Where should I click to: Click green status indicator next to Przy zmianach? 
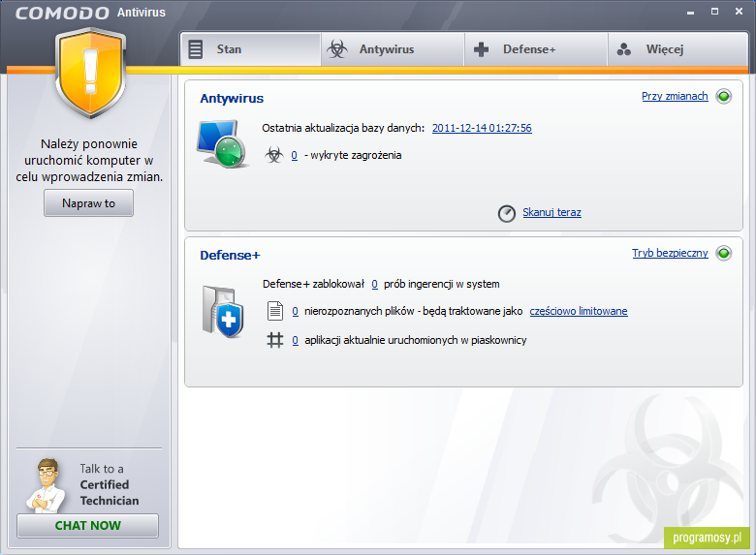(723, 96)
